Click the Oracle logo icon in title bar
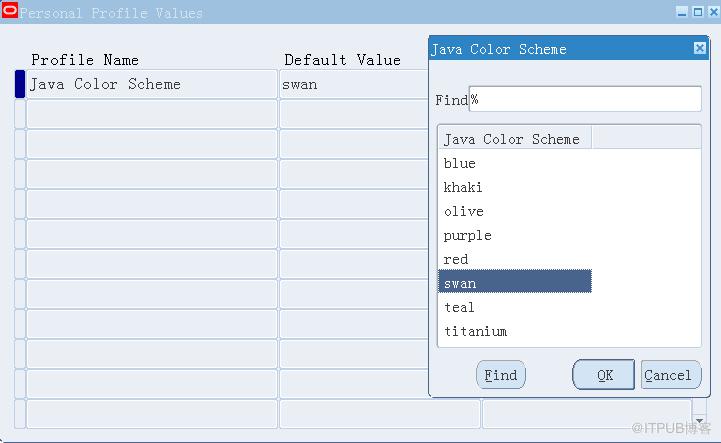The width and height of the screenshot is (721, 443). 9,12
